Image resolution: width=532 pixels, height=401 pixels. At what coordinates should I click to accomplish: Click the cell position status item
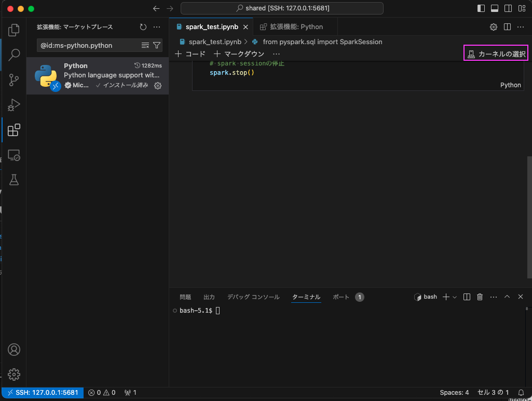[493, 393]
